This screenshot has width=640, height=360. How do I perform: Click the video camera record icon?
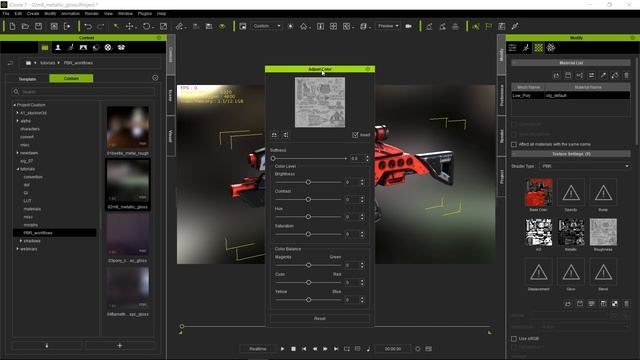coord(409,26)
